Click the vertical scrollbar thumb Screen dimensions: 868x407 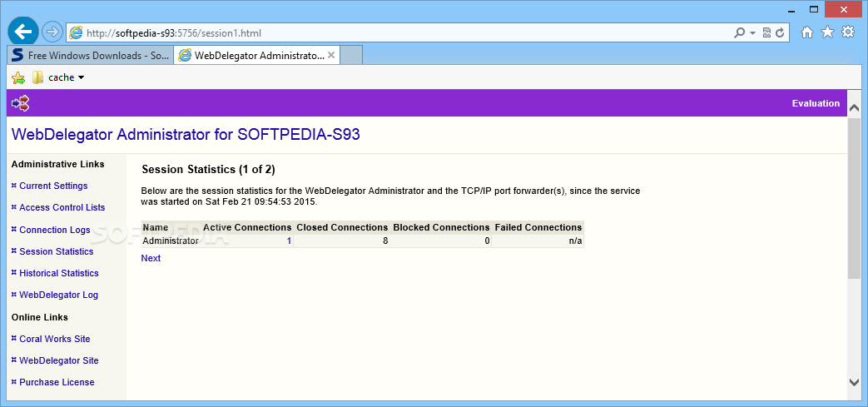pyautogui.click(x=855, y=196)
